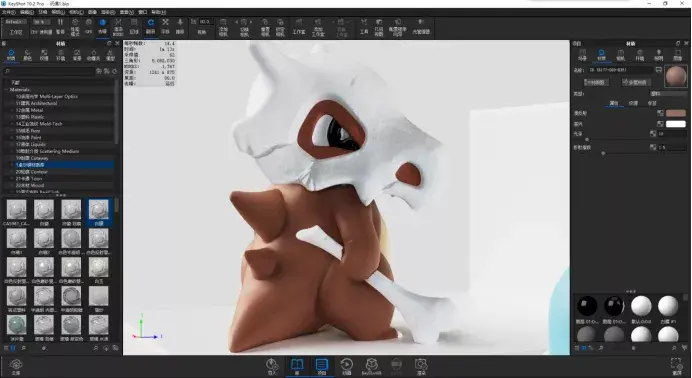Open the CPU usage percentage dropdown

[41, 22]
